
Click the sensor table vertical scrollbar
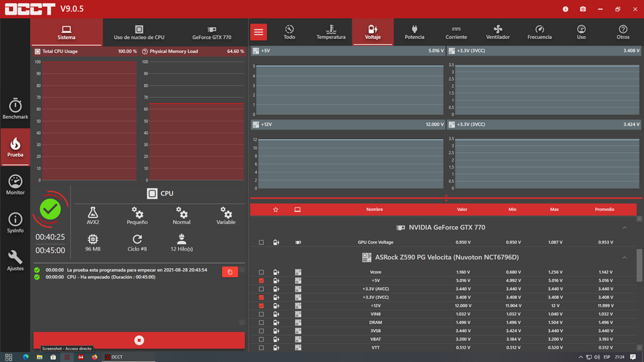coord(640,265)
